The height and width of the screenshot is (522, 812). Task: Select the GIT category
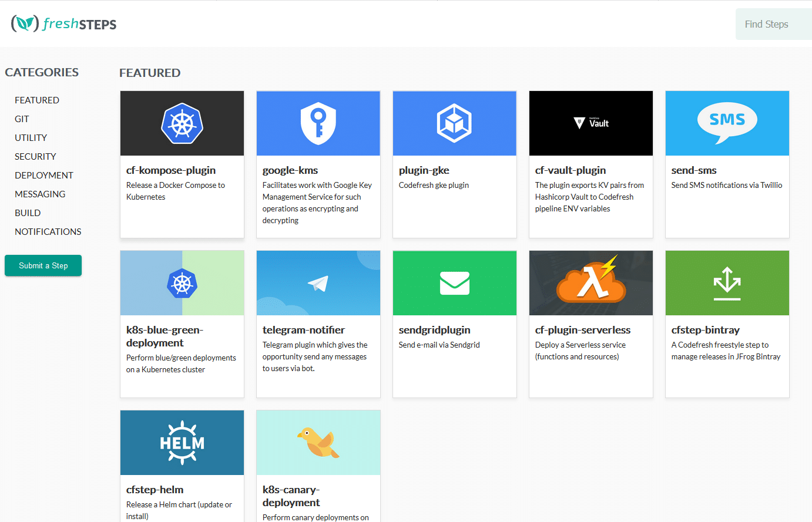[x=22, y=119]
